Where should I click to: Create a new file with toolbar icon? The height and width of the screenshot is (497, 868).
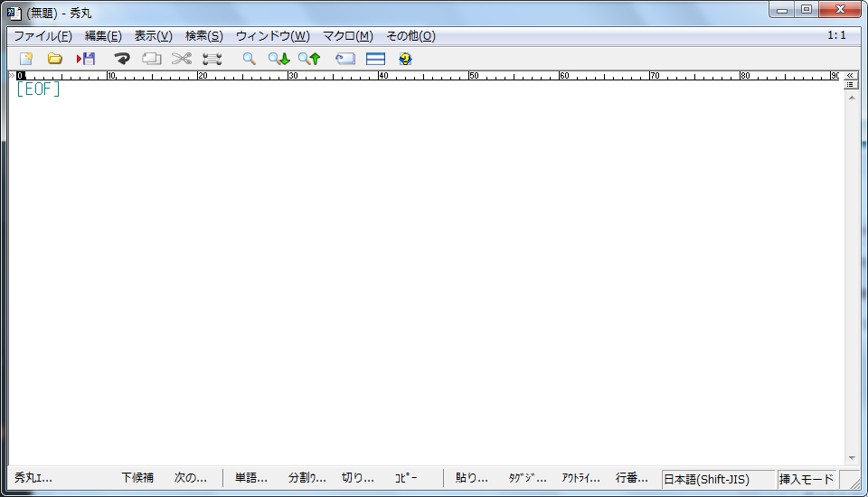26,59
